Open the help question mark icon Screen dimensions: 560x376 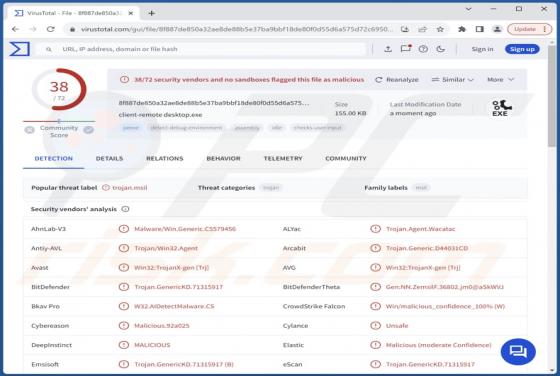[x=423, y=49]
